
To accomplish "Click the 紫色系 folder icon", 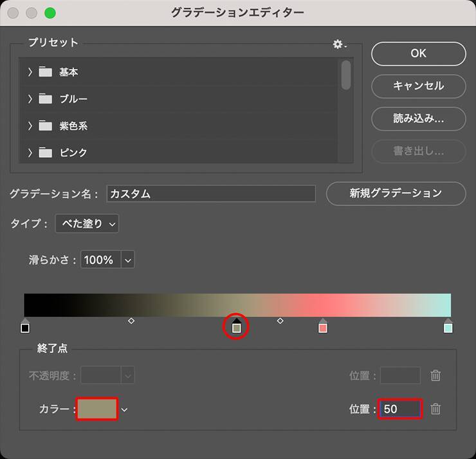I will coord(45,125).
